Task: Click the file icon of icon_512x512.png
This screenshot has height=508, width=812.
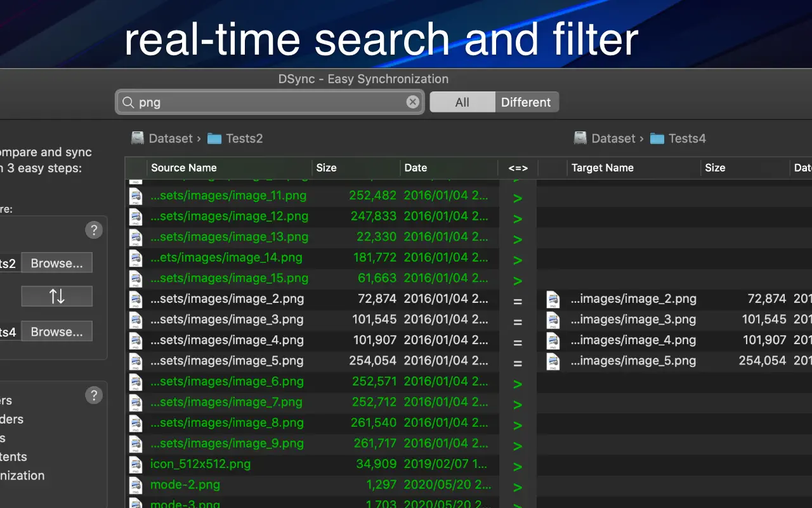Action: click(x=136, y=464)
